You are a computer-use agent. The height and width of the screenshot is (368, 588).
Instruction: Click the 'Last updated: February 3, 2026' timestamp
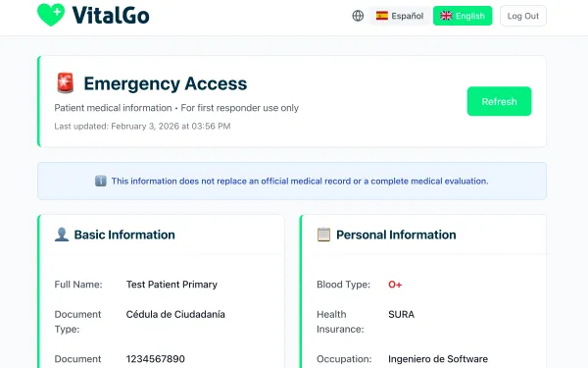pyautogui.click(x=142, y=127)
